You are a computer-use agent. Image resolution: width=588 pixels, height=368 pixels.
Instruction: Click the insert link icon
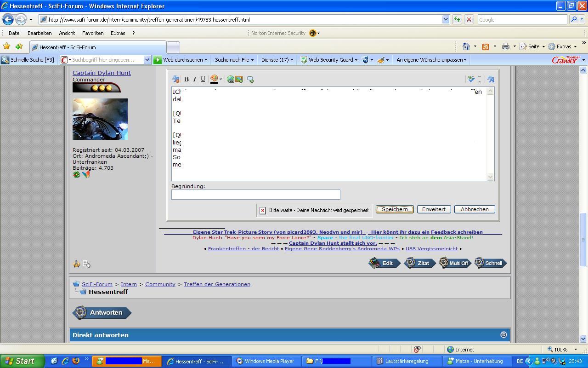pyautogui.click(x=231, y=80)
